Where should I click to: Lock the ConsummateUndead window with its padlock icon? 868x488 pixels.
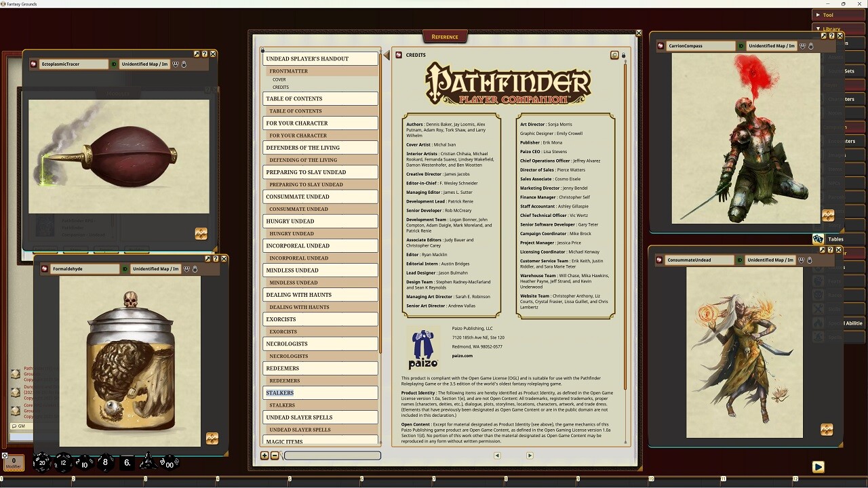[x=810, y=260]
